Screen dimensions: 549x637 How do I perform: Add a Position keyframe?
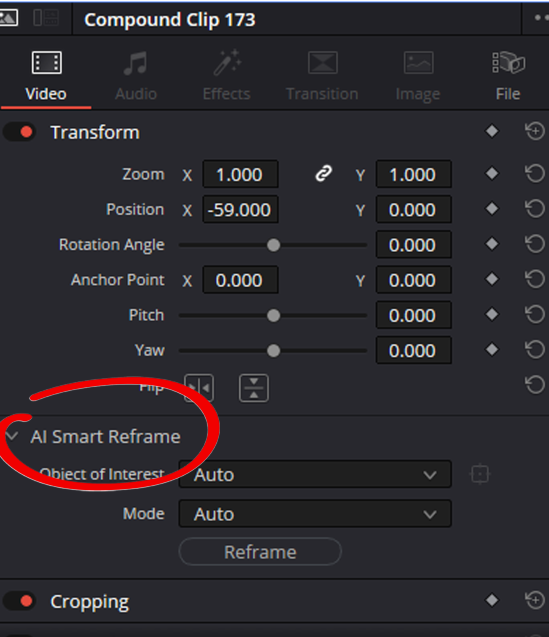(492, 209)
